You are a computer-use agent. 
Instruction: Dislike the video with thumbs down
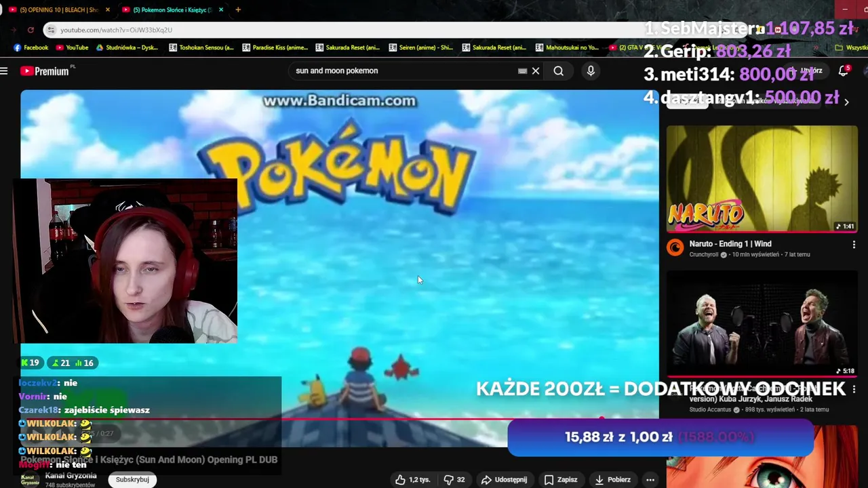[454, 479]
